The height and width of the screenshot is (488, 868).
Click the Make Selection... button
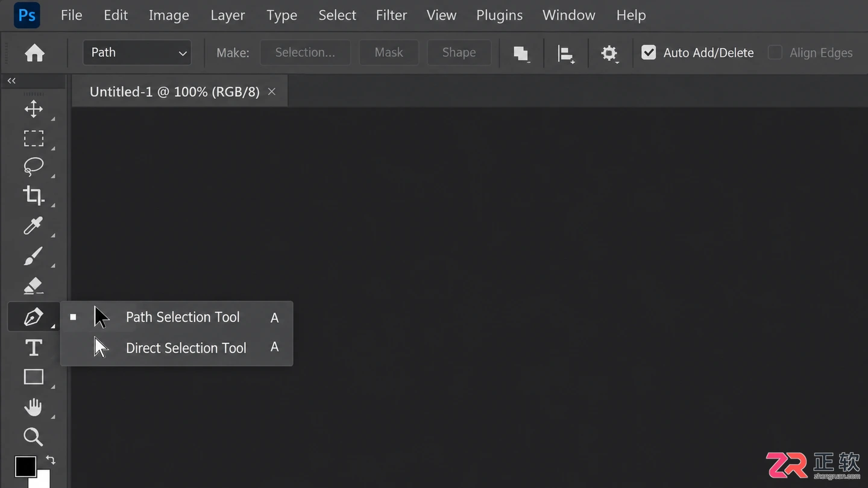(305, 52)
